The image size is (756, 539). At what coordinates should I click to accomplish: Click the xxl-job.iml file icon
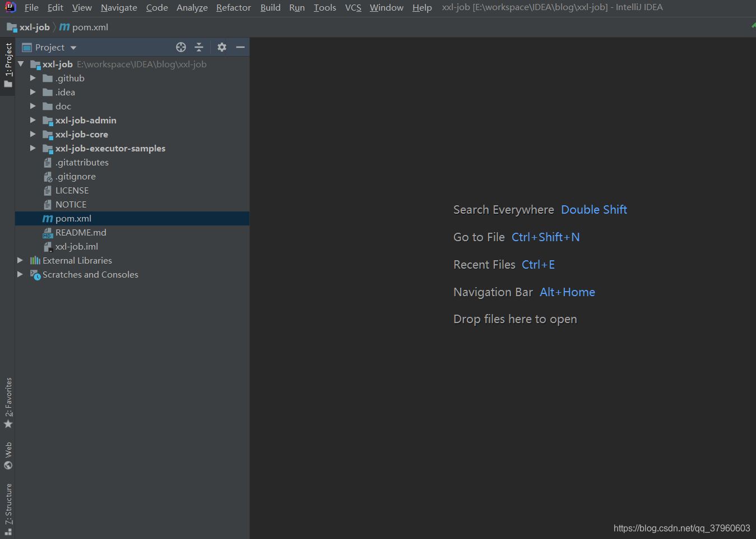pyautogui.click(x=48, y=246)
